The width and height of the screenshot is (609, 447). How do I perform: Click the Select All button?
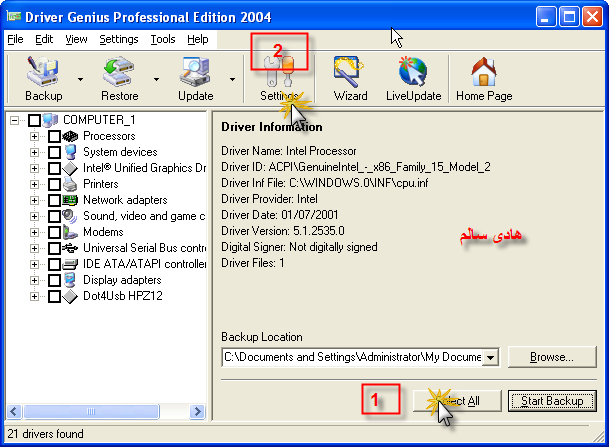pyautogui.click(x=457, y=401)
